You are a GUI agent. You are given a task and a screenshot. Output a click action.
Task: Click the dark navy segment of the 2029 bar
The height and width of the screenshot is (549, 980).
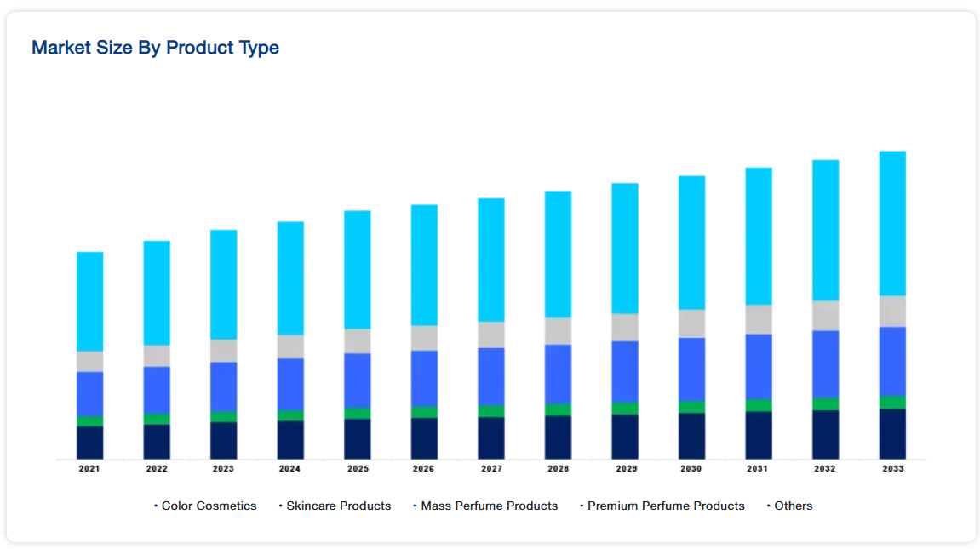(625, 437)
